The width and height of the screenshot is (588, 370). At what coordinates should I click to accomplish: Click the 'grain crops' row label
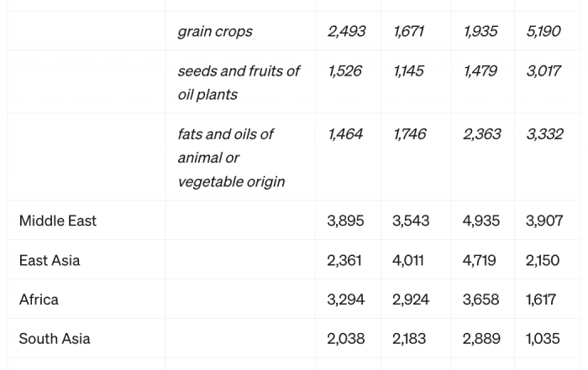click(215, 31)
